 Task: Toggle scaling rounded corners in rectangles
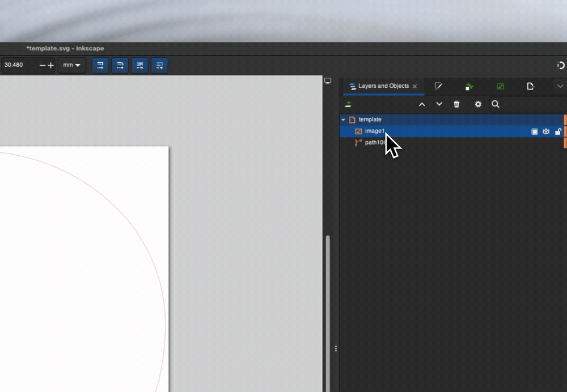click(x=120, y=65)
